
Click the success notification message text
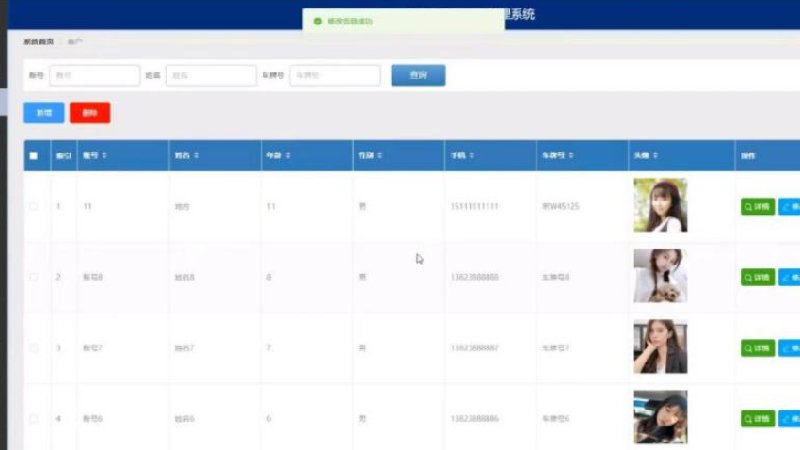(x=350, y=21)
